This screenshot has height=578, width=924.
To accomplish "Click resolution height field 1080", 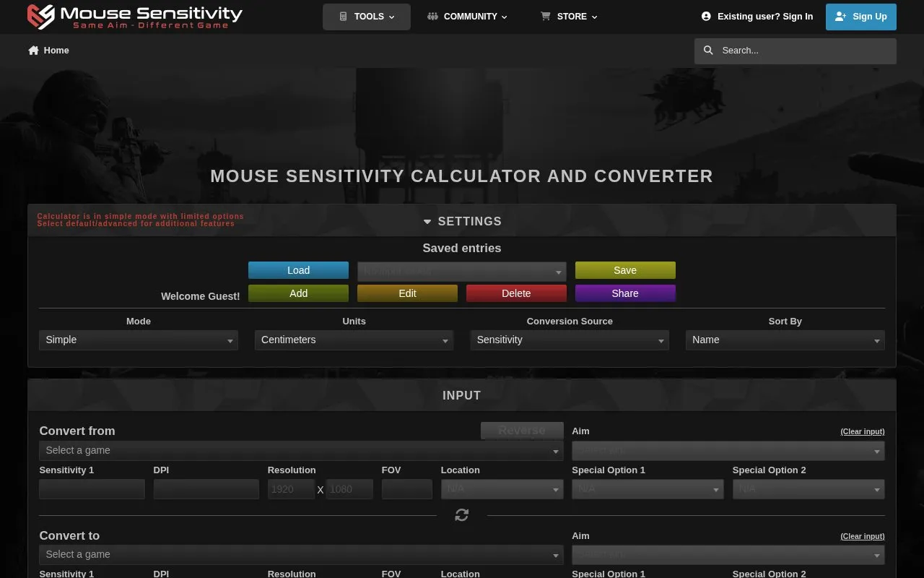I will pyautogui.click(x=349, y=489).
